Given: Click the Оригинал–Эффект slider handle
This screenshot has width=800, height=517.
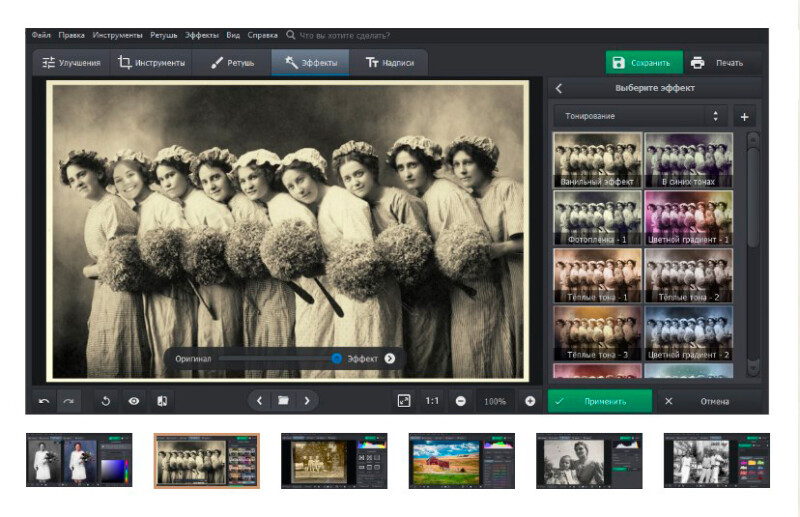Looking at the screenshot, I should (337, 358).
